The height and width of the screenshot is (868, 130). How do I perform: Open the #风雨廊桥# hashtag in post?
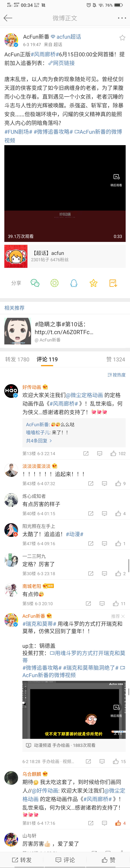click(45, 54)
